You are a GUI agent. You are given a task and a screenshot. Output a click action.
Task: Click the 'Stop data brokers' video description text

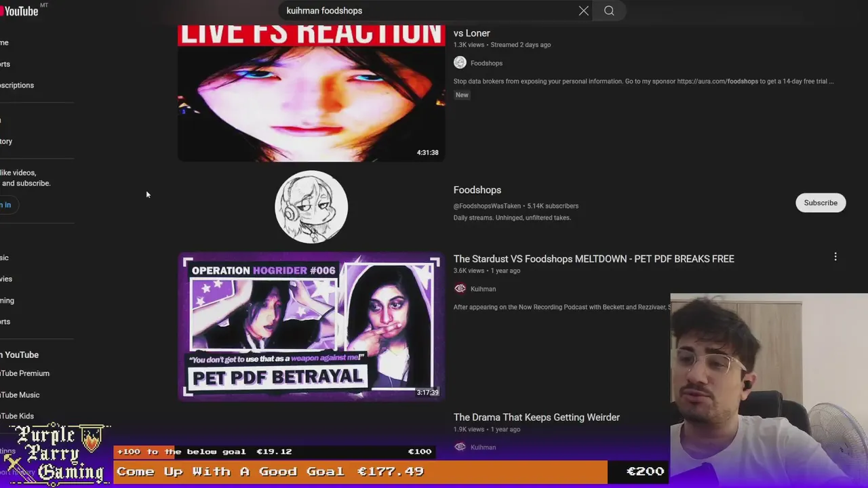pyautogui.click(x=644, y=81)
